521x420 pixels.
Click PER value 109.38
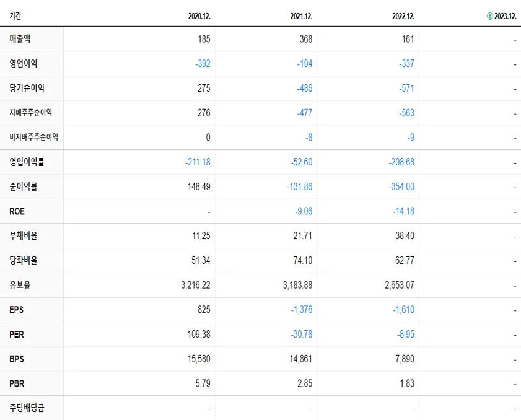click(x=199, y=334)
